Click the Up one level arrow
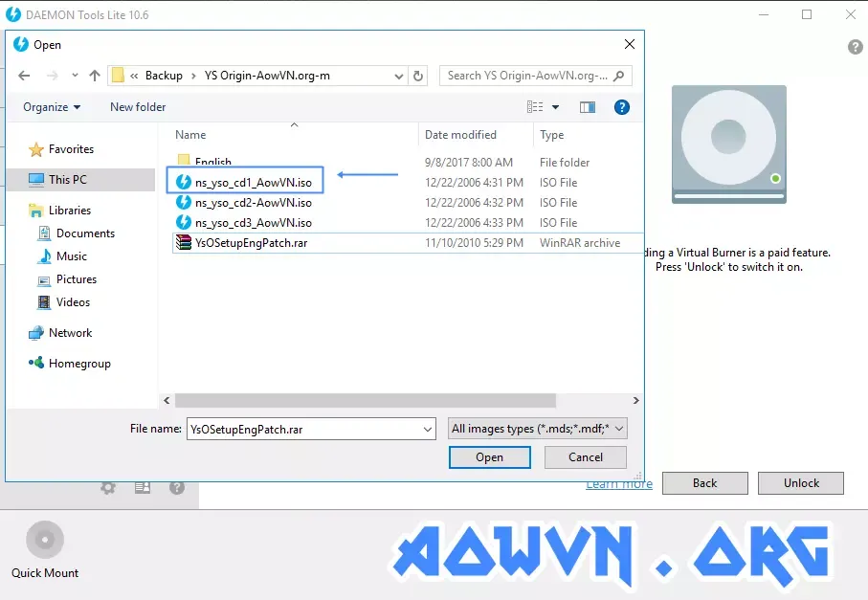The width and height of the screenshot is (868, 600). point(95,76)
